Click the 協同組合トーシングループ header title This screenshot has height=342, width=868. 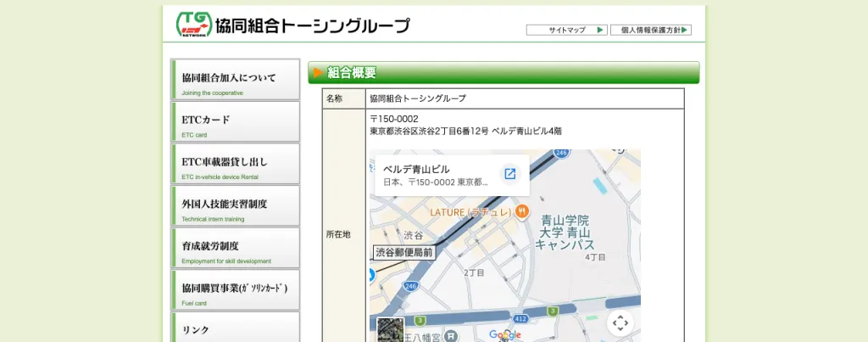[x=313, y=25]
